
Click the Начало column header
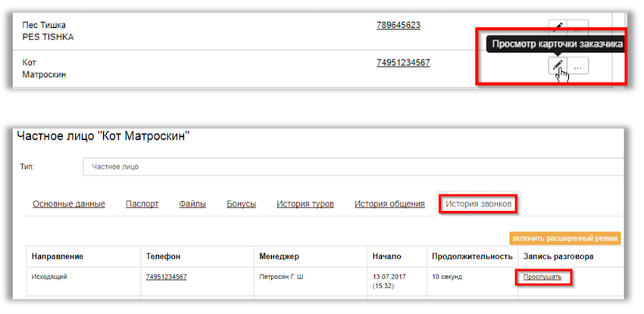pos(386,256)
